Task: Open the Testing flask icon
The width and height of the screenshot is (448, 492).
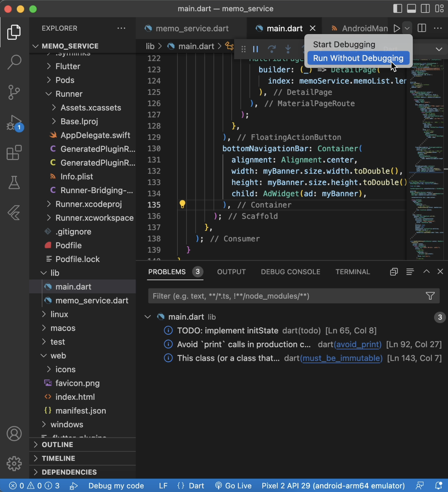Action: [14, 182]
